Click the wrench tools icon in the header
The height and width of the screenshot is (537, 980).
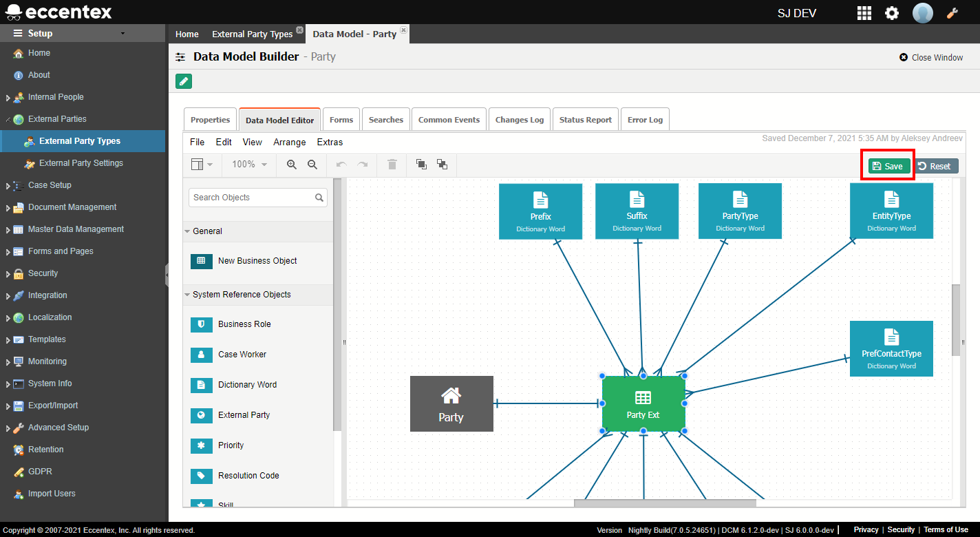953,12
